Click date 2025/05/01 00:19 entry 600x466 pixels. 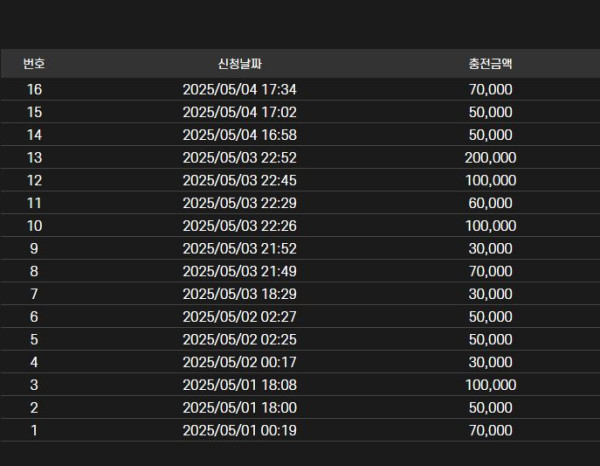click(240, 430)
